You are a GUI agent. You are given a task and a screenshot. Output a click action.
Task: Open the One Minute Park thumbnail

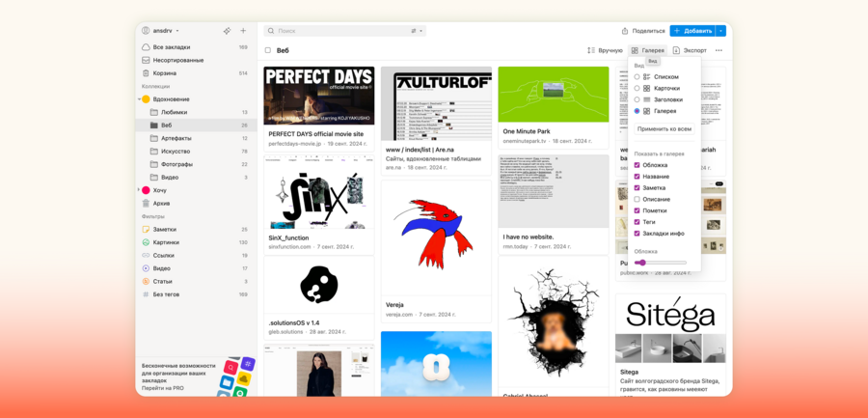554,95
